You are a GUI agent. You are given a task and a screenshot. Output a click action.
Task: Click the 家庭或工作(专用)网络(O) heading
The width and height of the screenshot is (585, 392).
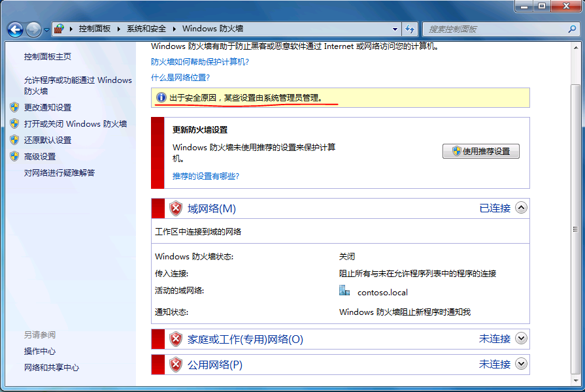click(x=245, y=340)
